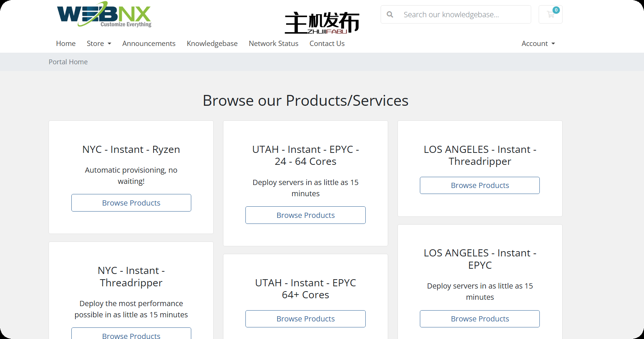Browse products for Los Angeles Threadripper

click(480, 185)
